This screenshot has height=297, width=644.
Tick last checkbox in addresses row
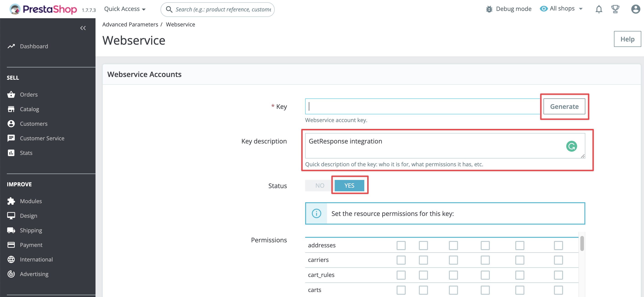[558, 246]
